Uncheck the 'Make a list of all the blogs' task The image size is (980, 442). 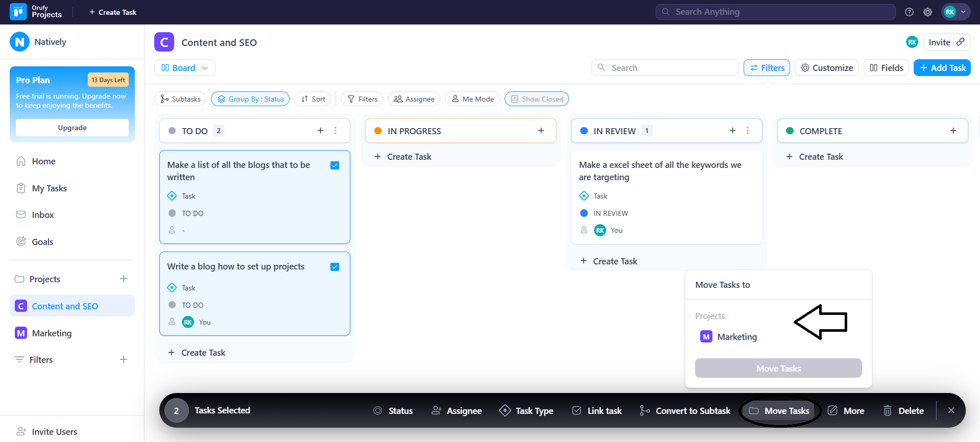(335, 165)
